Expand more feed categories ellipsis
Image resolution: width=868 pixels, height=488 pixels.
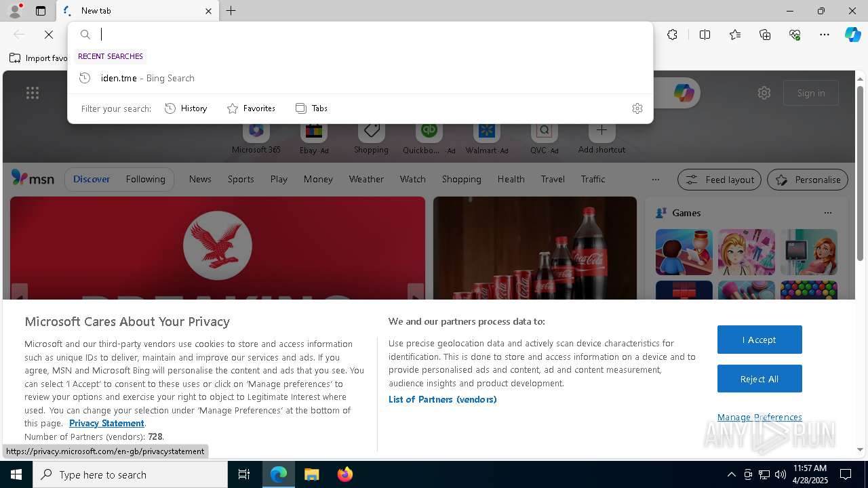point(655,180)
